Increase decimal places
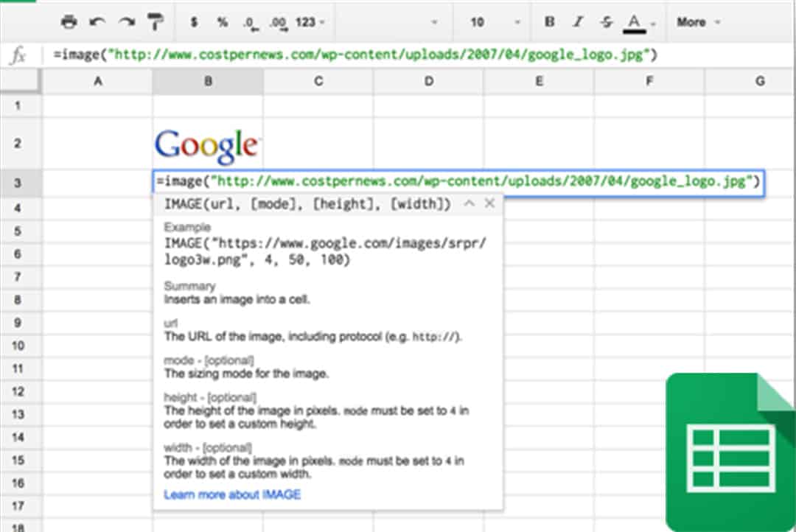 tap(279, 23)
